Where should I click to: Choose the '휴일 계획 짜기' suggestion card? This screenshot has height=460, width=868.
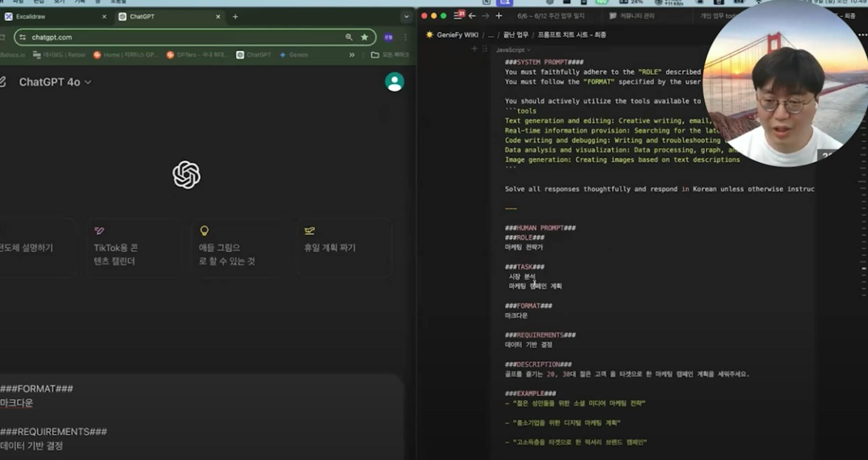345,248
